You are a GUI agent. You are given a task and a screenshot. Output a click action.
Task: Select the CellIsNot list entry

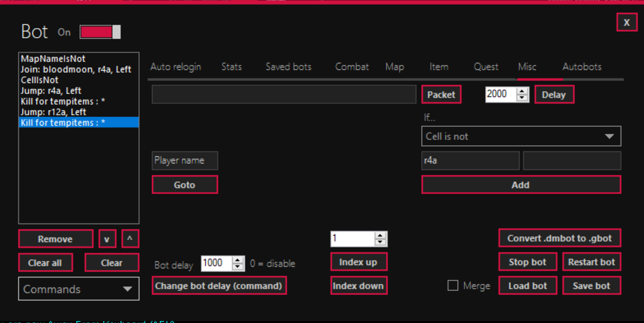pyautogui.click(x=79, y=80)
